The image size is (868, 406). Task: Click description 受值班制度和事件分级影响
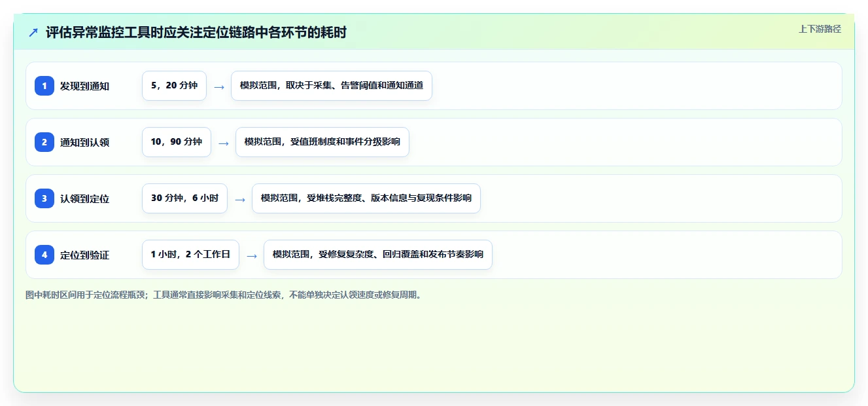click(345, 142)
